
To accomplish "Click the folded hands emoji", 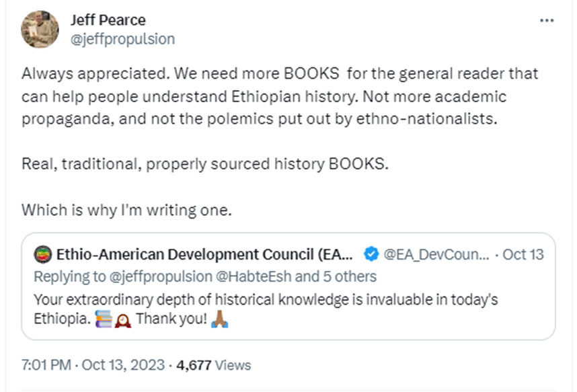I will coord(220,319).
